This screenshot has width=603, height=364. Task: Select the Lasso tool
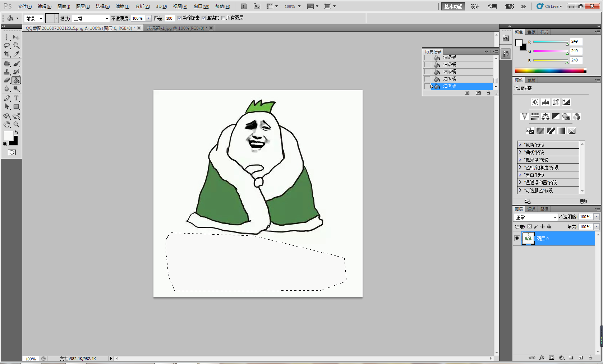(7, 46)
